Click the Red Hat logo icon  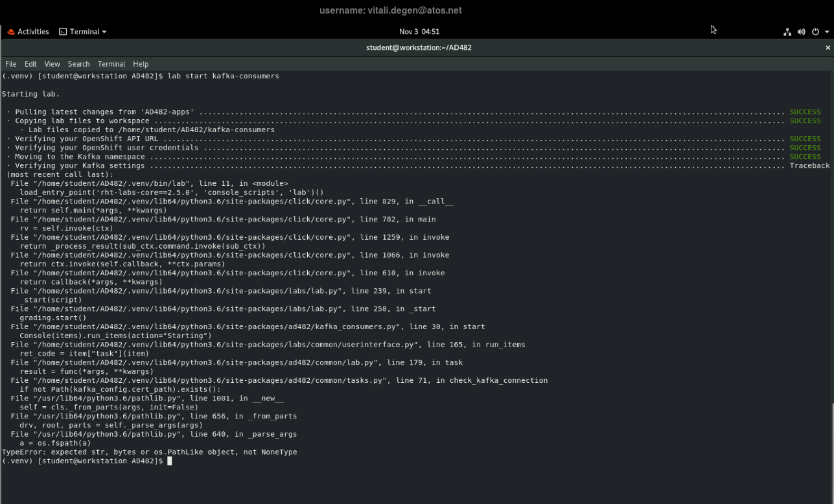(10, 32)
